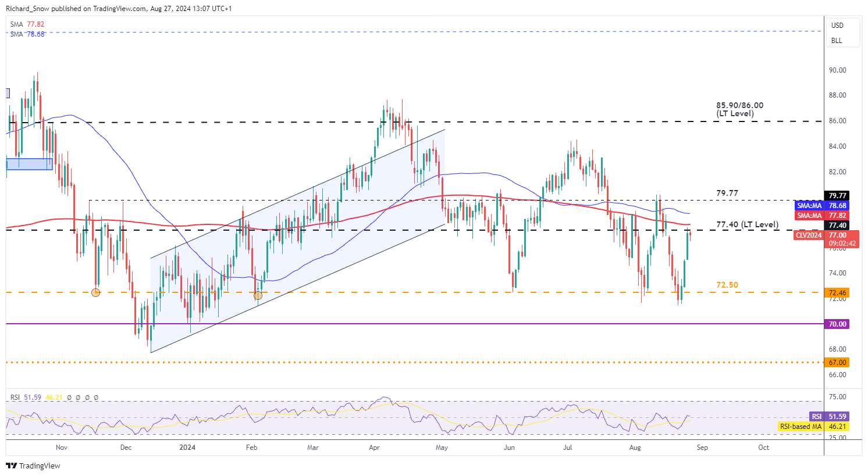Click the 66.00 price scale label
Screen dimensions: 868x476
pos(837,375)
